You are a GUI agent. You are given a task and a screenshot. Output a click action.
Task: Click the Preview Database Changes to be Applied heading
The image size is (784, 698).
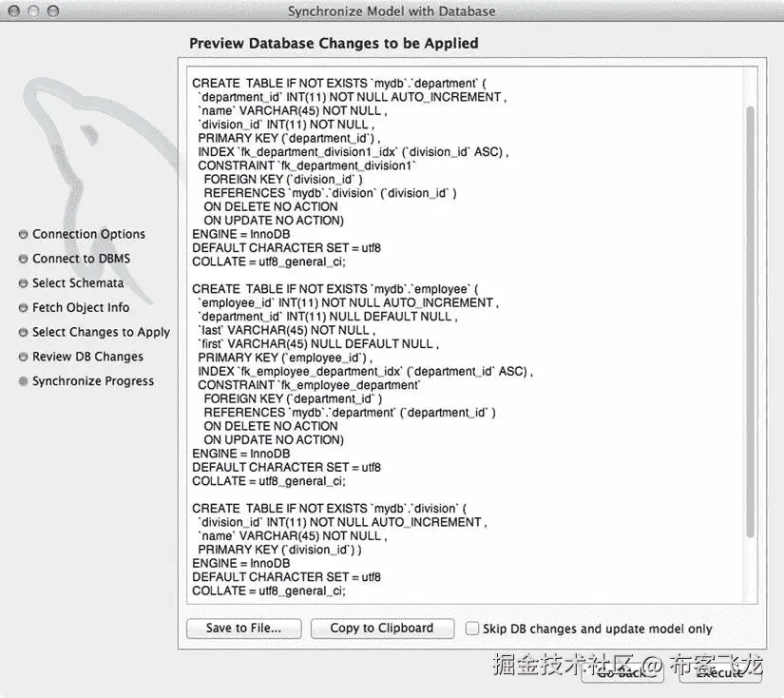pyautogui.click(x=334, y=44)
